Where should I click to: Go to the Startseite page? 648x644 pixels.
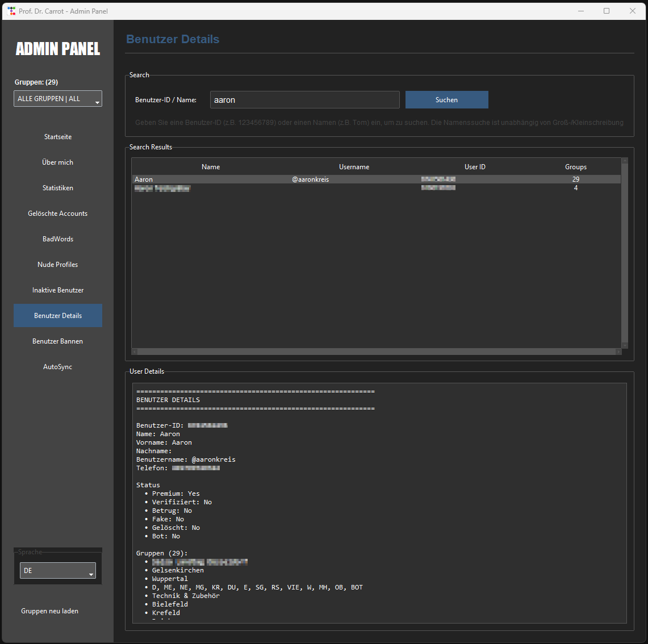(58, 137)
